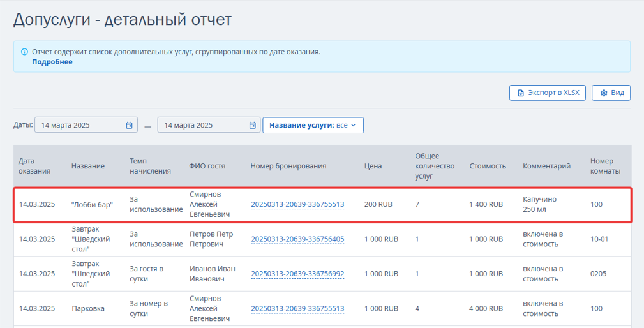Expand the Название услуги filter dropdown
This screenshot has width=644, height=328.
pyautogui.click(x=313, y=125)
